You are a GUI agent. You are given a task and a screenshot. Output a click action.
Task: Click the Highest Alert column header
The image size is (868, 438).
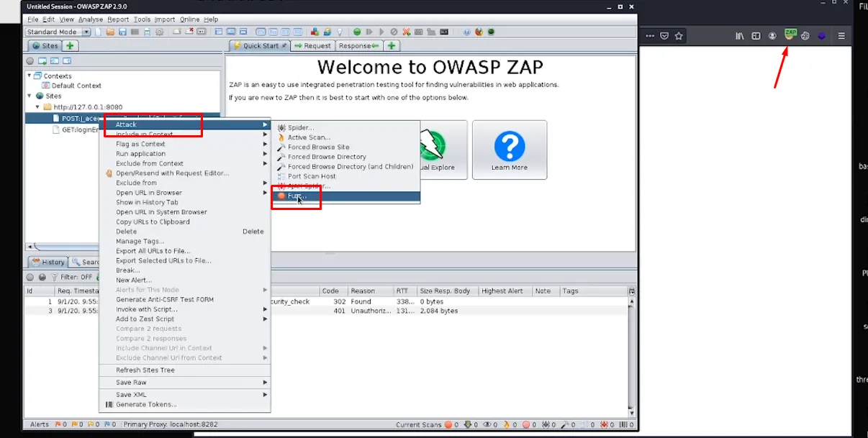[x=505, y=291]
